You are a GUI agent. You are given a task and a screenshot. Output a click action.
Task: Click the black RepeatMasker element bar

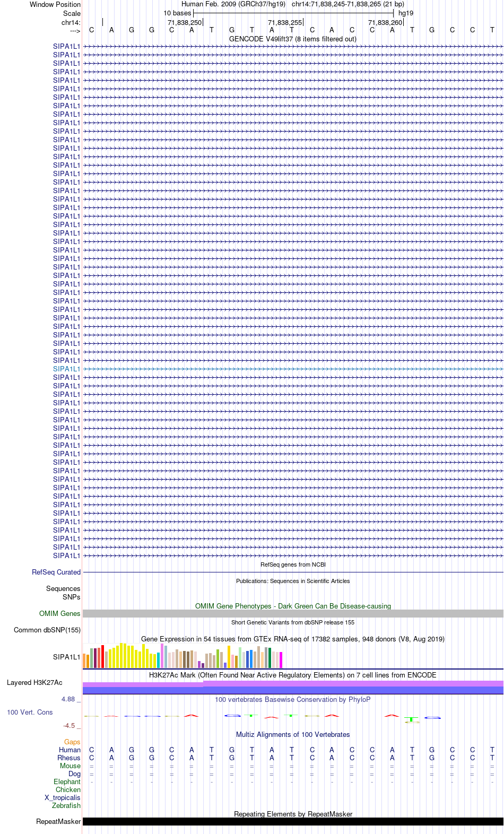click(293, 821)
